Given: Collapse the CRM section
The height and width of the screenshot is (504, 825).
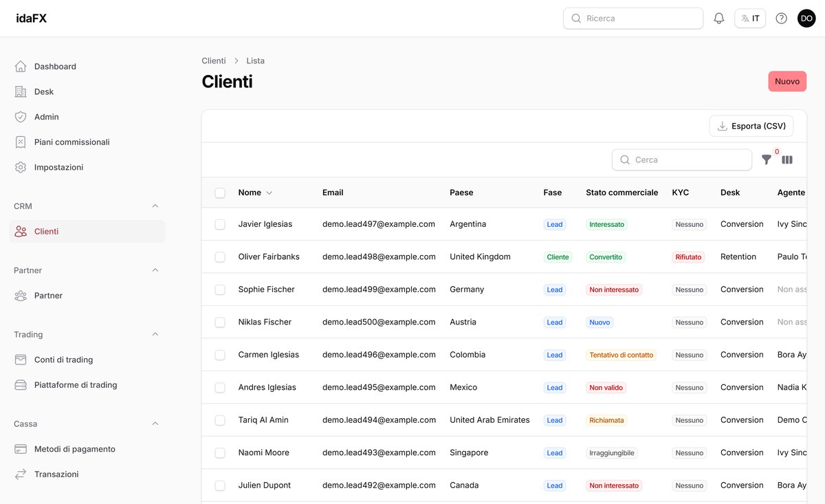Looking at the screenshot, I should point(155,206).
